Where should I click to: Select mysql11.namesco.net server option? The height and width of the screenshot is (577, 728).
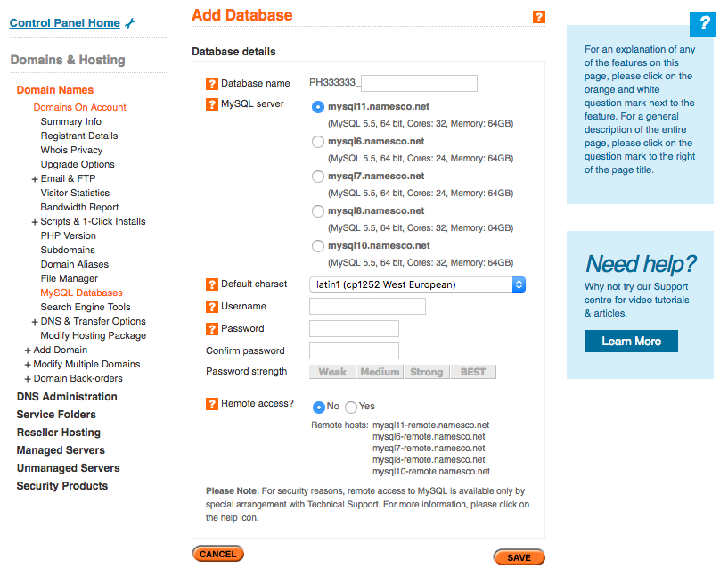coord(317,107)
